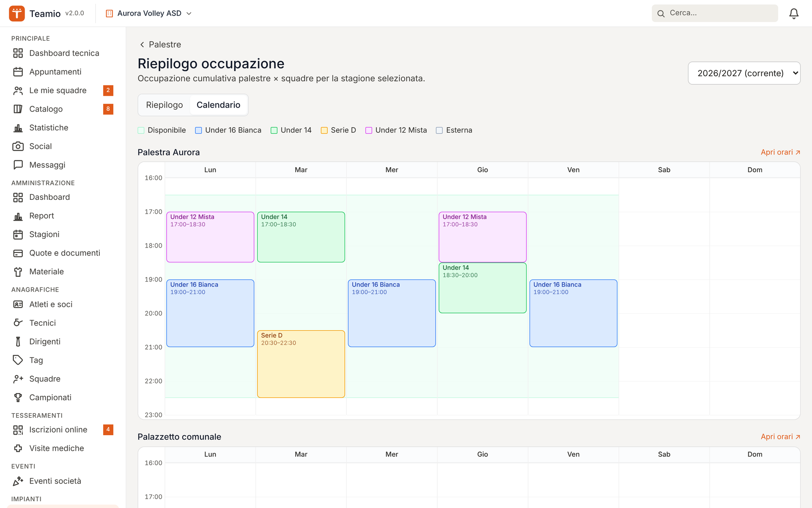Expand the Aurora Volley ASD organization switcher
812x508 pixels.
148,14
